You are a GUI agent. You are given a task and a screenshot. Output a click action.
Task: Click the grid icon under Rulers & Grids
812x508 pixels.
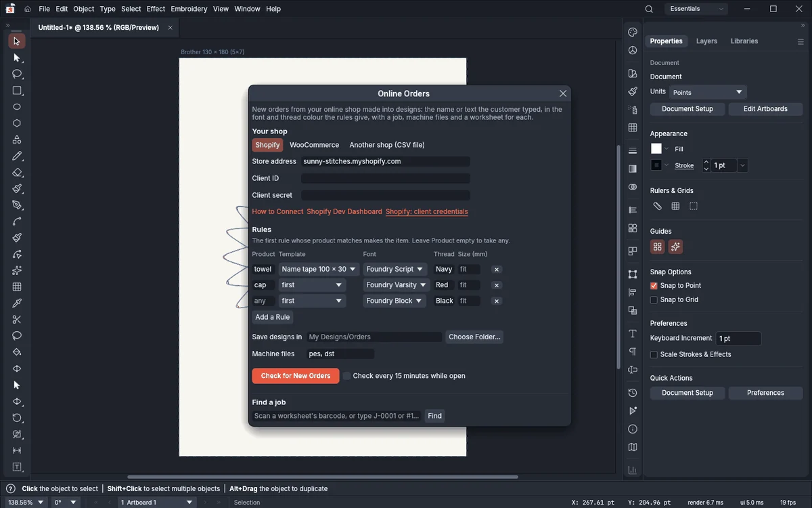pyautogui.click(x=675, y=206)
